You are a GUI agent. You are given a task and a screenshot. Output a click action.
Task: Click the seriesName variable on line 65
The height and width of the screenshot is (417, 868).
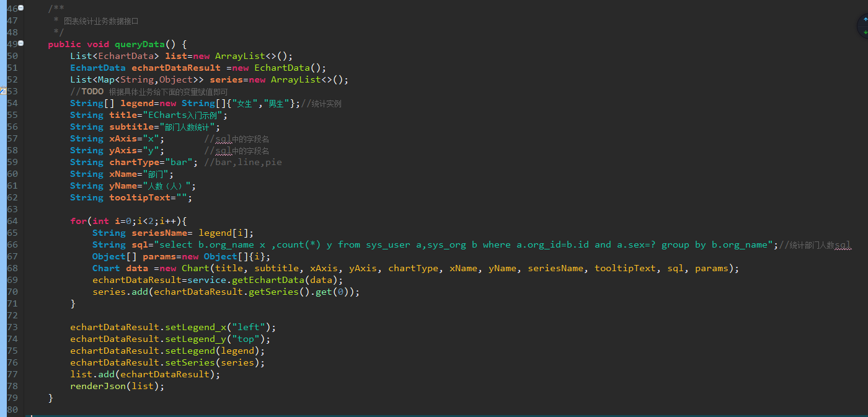pos(159,233)
